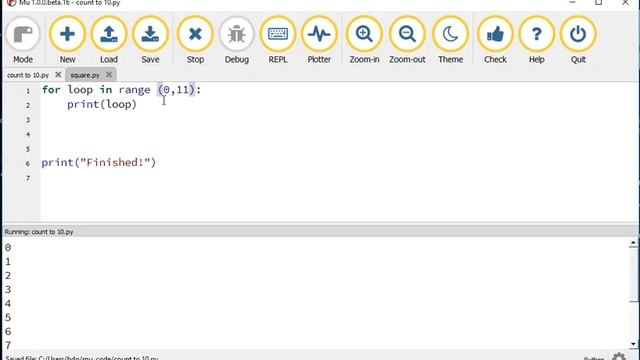The width and height of the screenshot is (640, 360).
Task: Open the REPL panel
Action: point(278,40)
